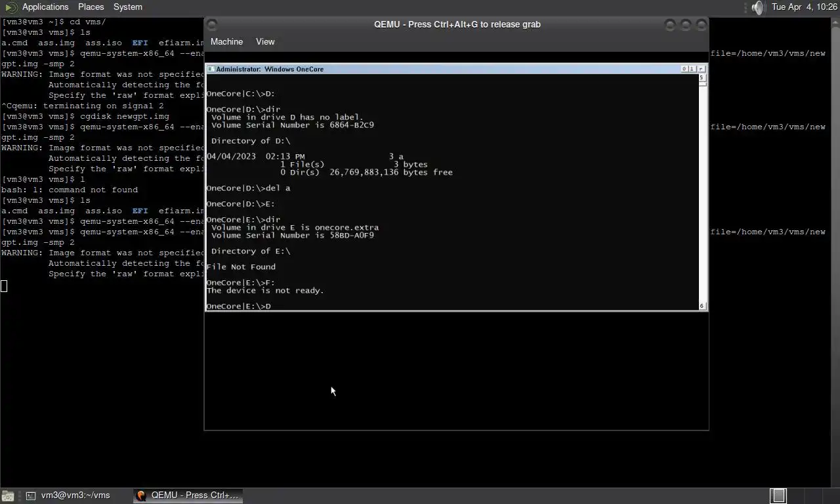
Task: Click '^Cqemu: terminating on signal 2' line
Action: click(83, 106)
